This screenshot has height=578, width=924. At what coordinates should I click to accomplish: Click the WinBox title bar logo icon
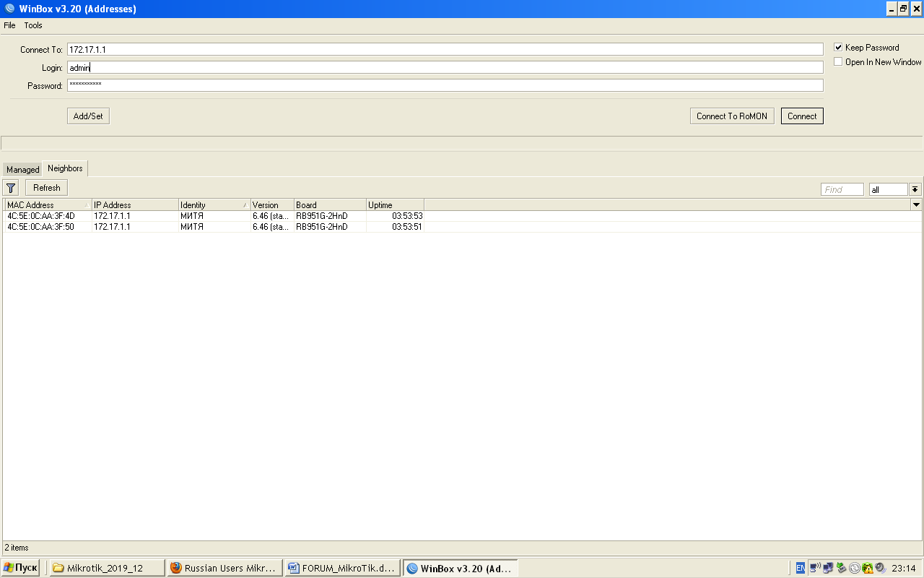pyautogui.click(x=9, y=9)
